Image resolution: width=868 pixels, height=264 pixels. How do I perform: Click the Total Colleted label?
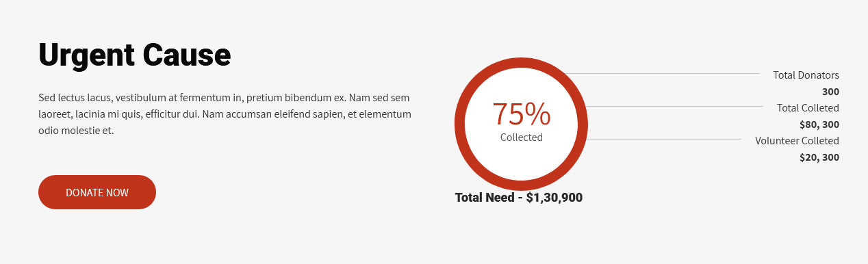tap(808, 108)
